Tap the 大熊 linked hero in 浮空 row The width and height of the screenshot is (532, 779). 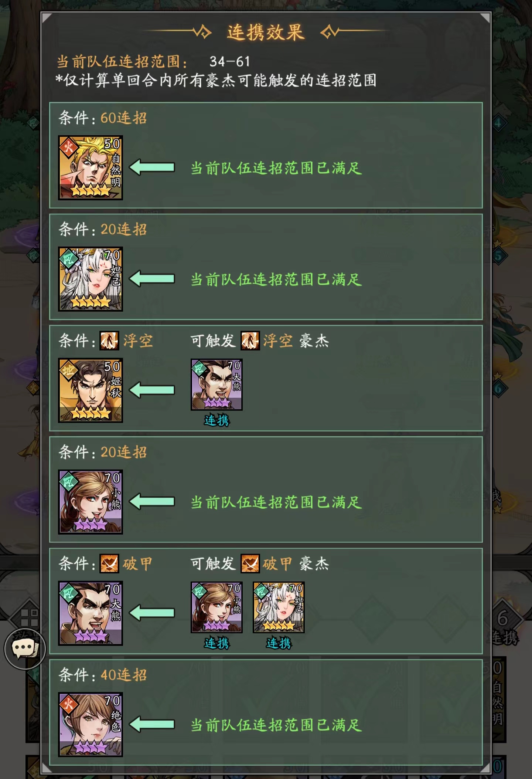coord(216,385)
